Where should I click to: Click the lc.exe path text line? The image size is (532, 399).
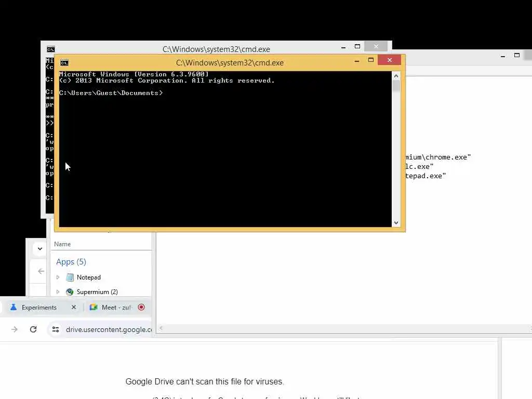click(419, 167)
